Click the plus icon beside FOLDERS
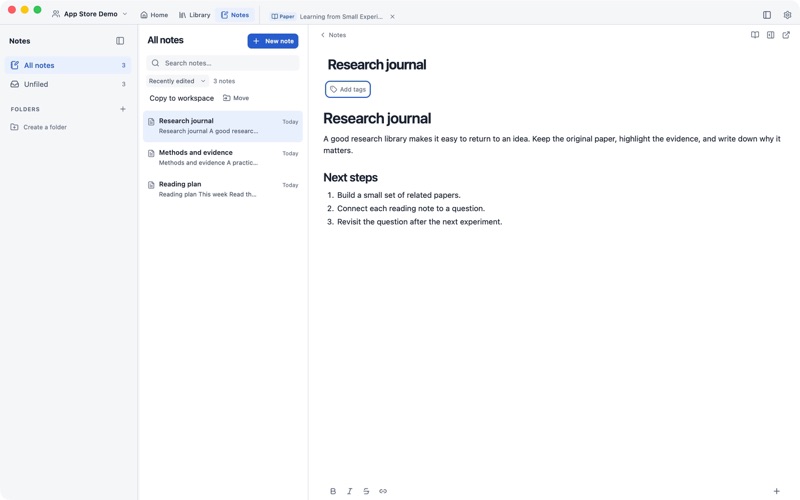Viewport: 800px width, 500px height. click(122, 109)
